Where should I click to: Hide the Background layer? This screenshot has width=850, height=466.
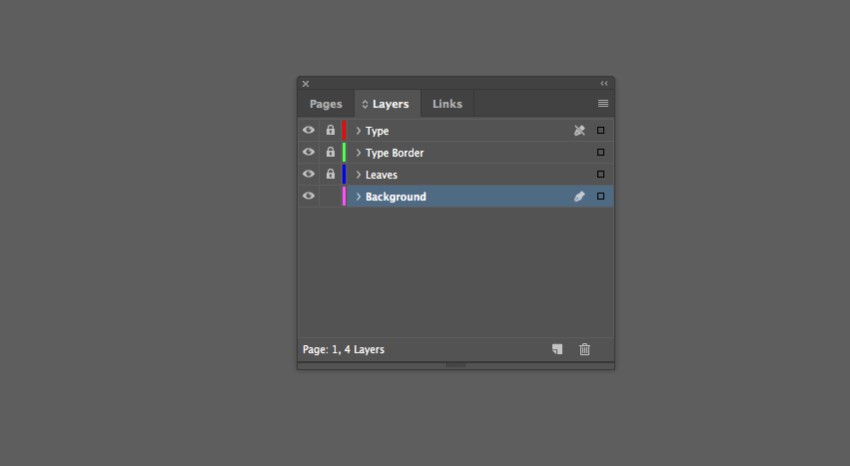point(308,196)
